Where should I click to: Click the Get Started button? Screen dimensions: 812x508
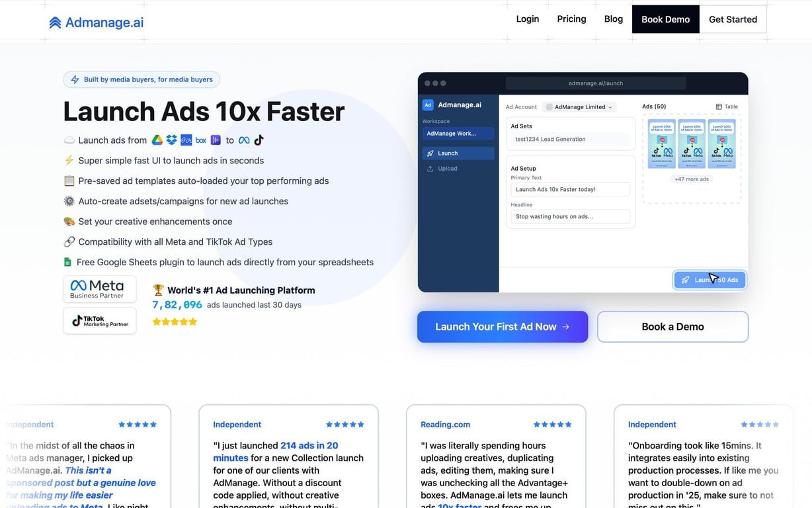coord(733,19)
